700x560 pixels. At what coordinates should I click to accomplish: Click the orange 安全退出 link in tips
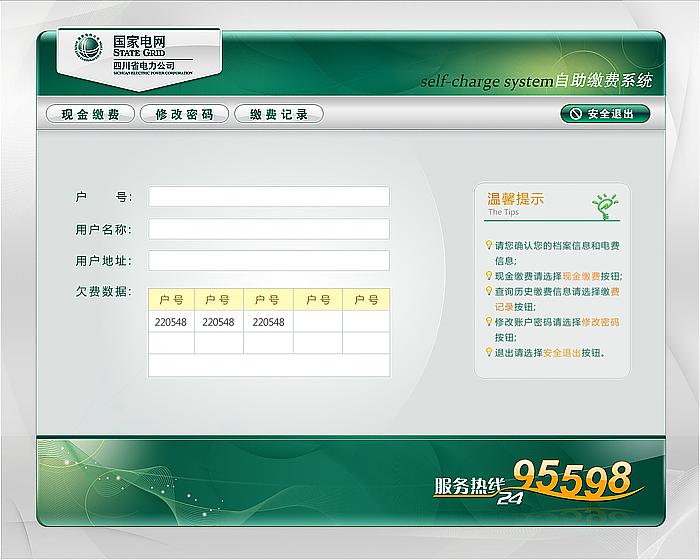click(x=562, y=353)
